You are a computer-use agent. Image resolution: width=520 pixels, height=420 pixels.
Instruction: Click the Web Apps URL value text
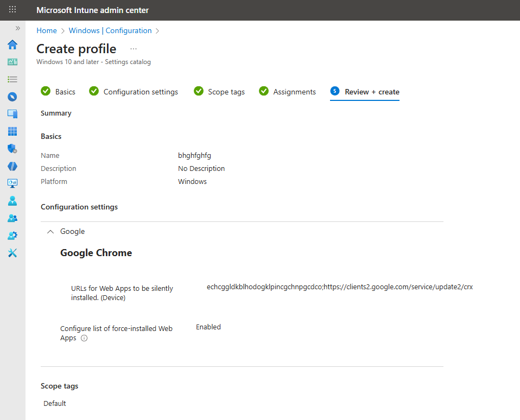pyautogui.click(x=340, y=287)
